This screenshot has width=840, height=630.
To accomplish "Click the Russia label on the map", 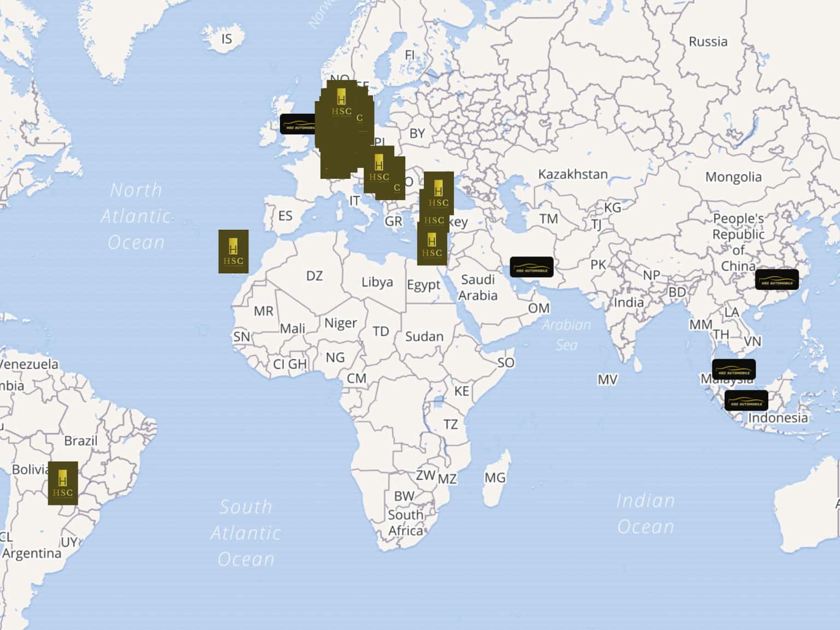I will coord(708,42).
